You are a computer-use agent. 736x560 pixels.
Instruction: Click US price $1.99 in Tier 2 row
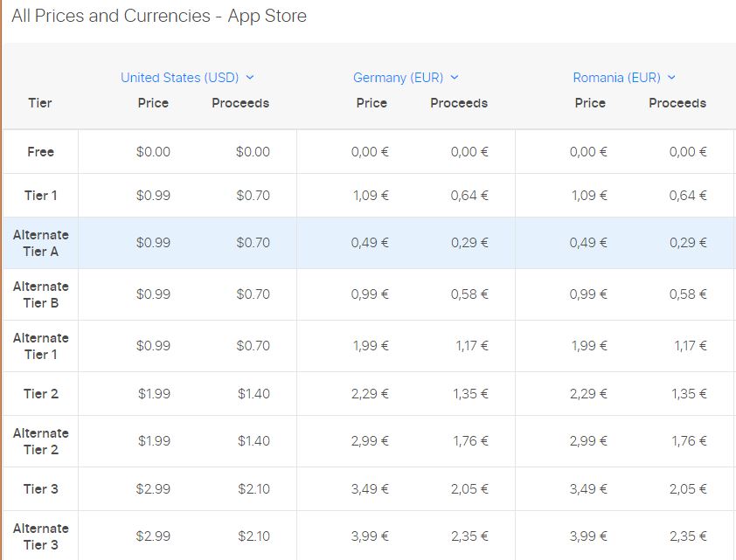(154, 394)
